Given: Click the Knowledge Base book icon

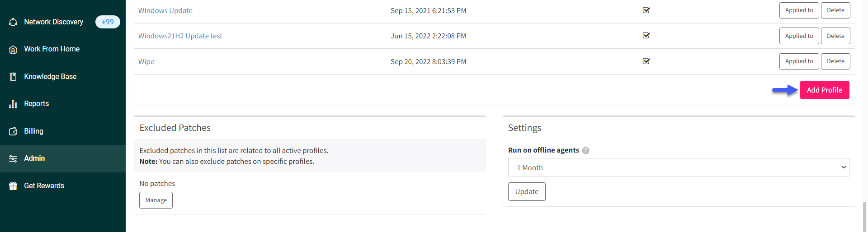Looking at the screenshot, I should tap(13, 77).
